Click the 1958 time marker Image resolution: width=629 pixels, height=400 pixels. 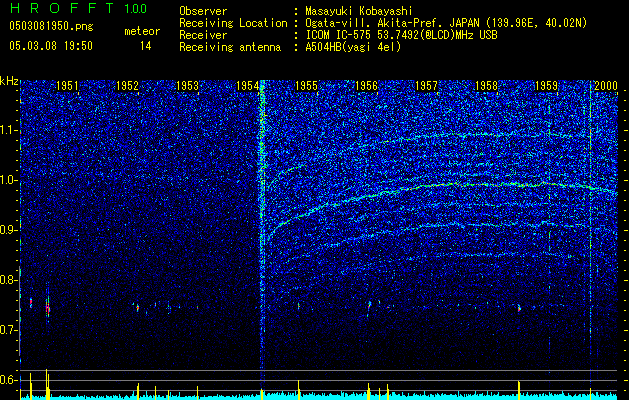click(486, 86)
